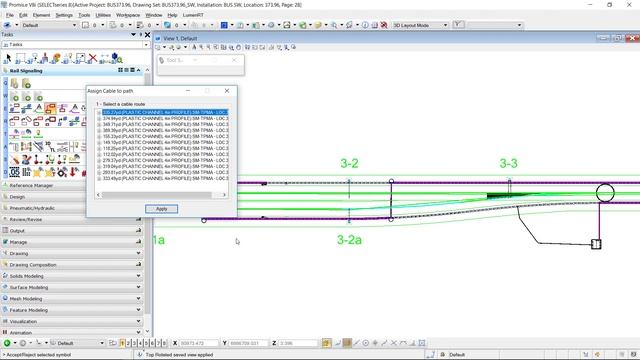Toggle view 6 button in view group
Screen dimensions: 640x360
152,343
